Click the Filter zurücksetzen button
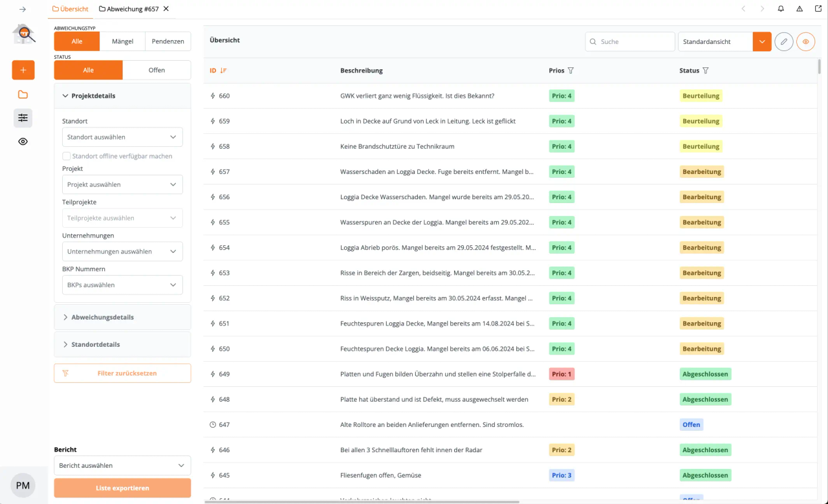Image resolution: width=828 pixels, height=504 pixels. 122,373
